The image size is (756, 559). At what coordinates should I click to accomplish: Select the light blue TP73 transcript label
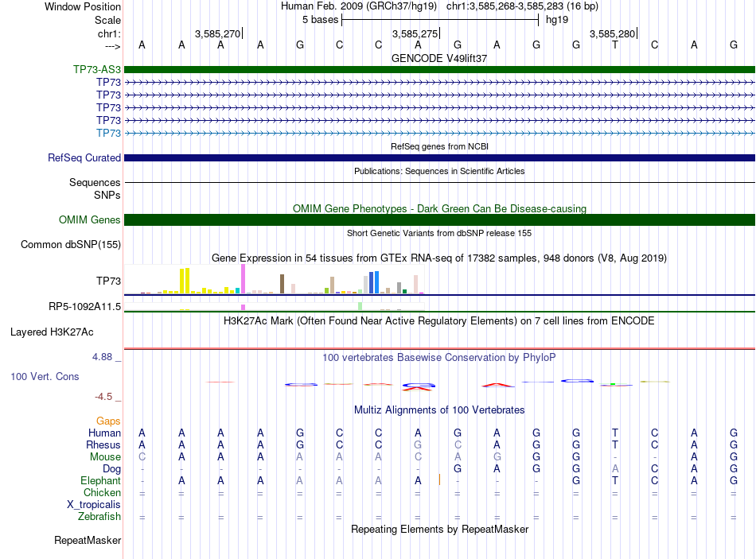108,133
